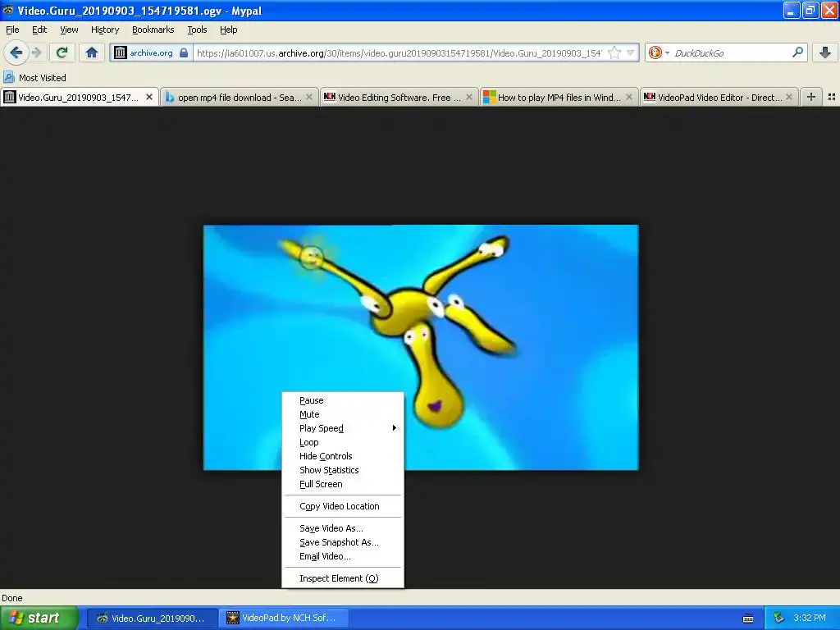840x630 pixels.
Task: Switch to Video Editing Software Free tab
Action: pyautogui.click(x=399, y=97)
